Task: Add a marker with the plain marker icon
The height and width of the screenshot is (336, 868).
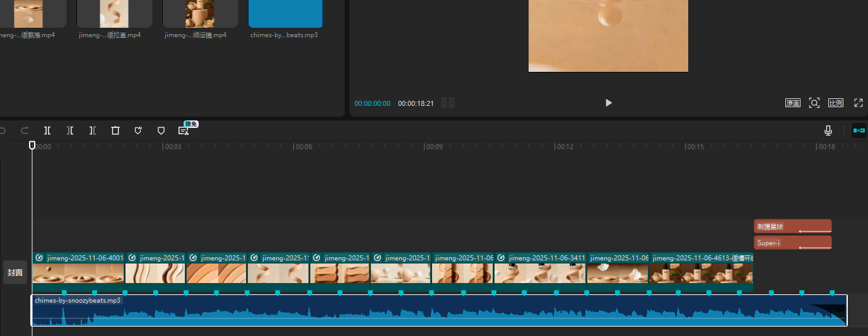Action: point(161,130)
